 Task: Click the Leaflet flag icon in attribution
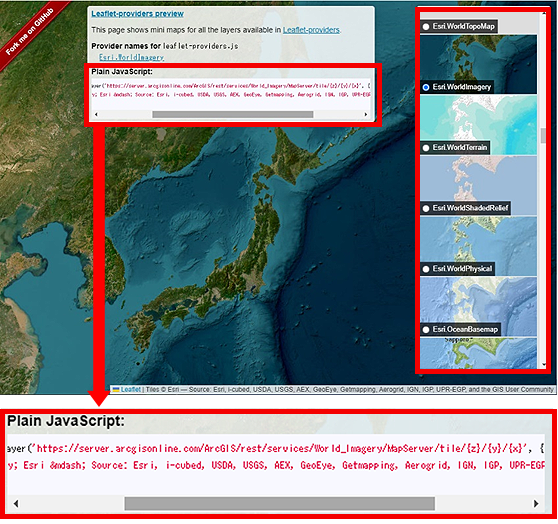coord(116,390)
